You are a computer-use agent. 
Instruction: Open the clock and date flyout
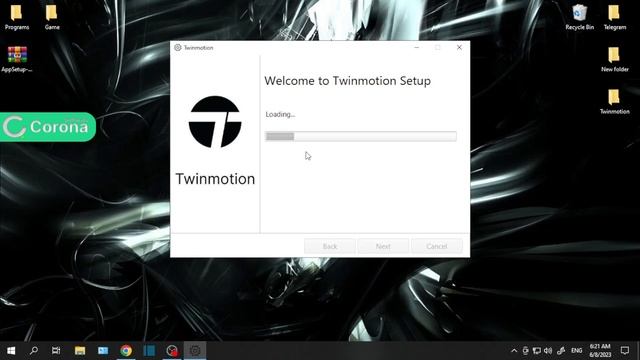[600, 351]
